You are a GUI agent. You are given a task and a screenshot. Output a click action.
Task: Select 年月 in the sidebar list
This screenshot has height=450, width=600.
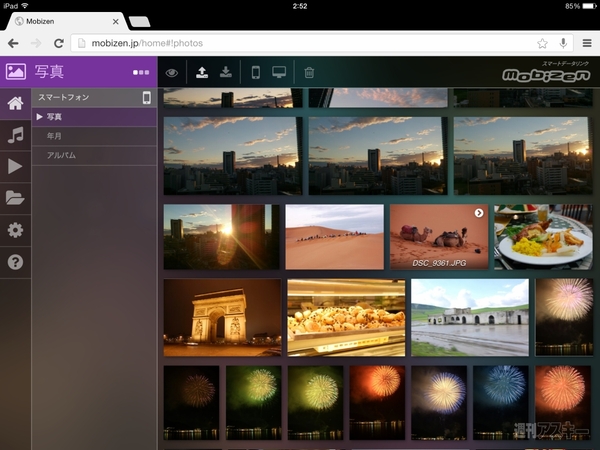click(x=54, y=136)
